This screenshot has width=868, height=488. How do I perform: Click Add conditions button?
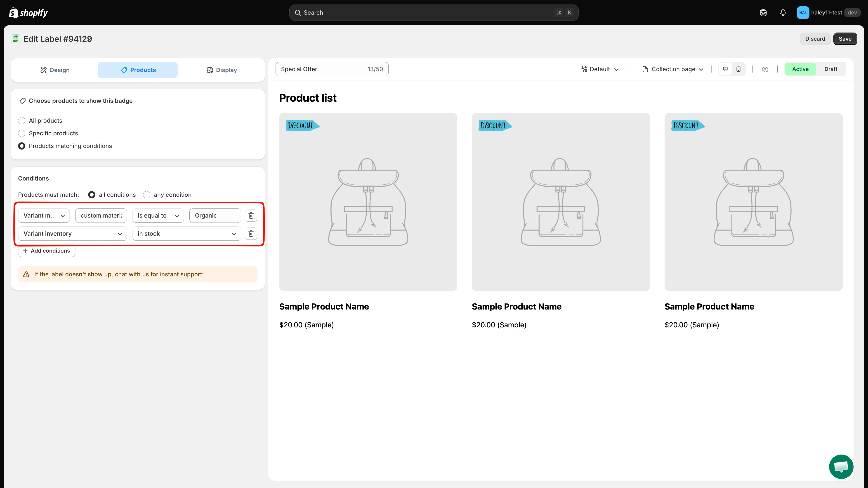pyautogui.click(x=47, y=251)
